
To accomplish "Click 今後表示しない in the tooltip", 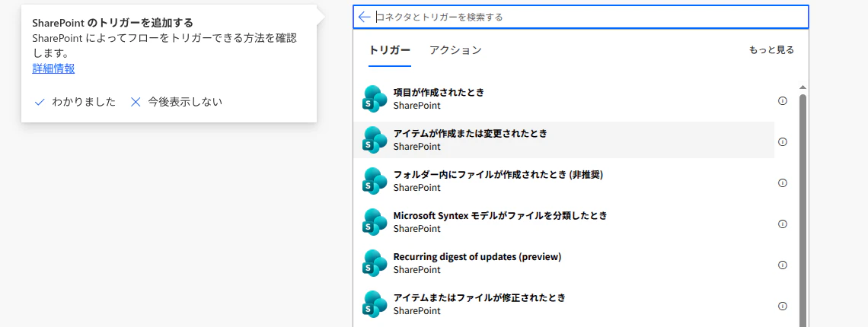I will pos(176,103).
